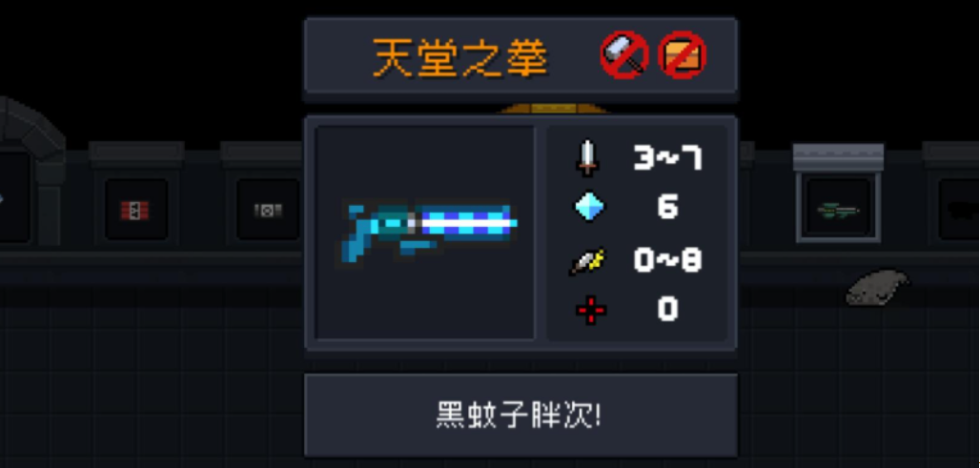Click the stone archway on the left
980x468 pixels.
tap(31, 169)
